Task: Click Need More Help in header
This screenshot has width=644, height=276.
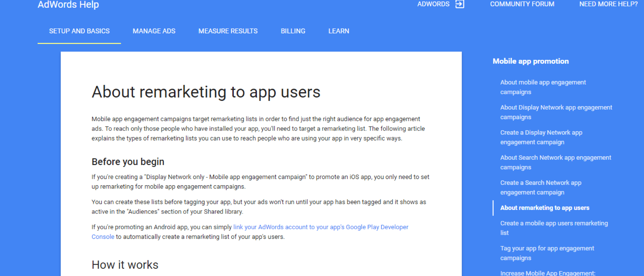Action: pos(608,4)
